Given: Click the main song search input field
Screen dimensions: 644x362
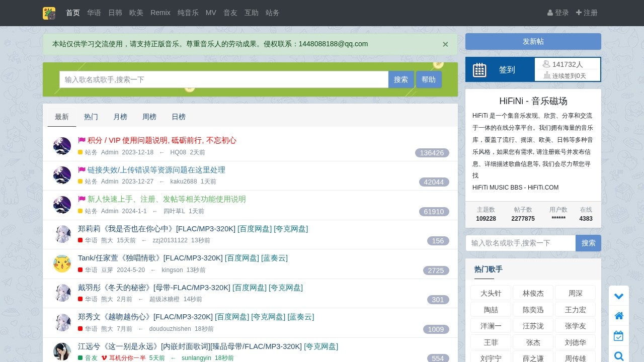Looking at the screenshot, I should coord(223,79).
